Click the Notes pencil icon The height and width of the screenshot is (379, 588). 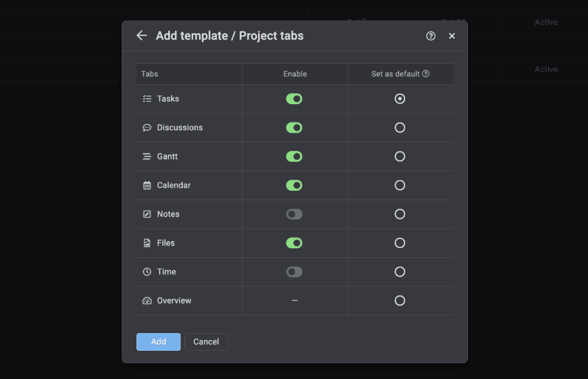tap(147, 214)
